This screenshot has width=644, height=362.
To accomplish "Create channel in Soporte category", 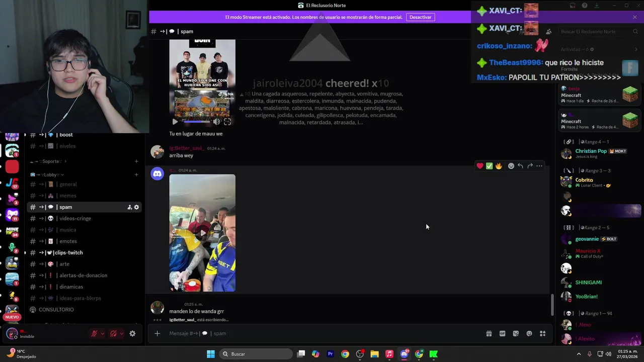I will click(136, 161).
